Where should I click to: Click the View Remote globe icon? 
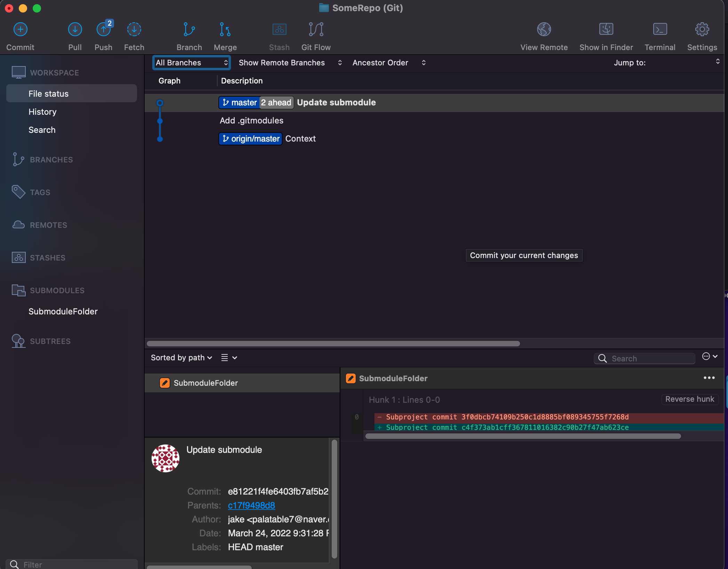click(544, 30)
